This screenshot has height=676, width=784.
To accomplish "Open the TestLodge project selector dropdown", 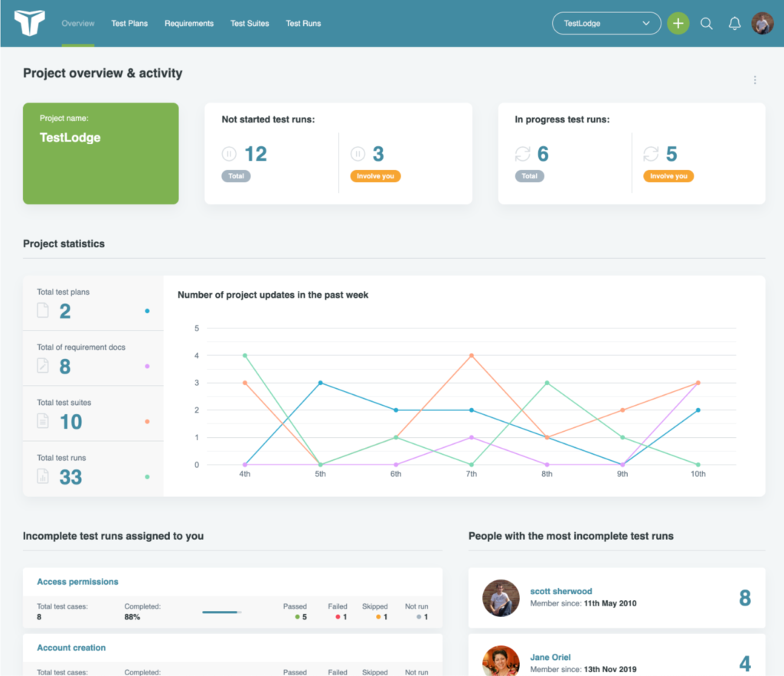I will click(606, 23).
